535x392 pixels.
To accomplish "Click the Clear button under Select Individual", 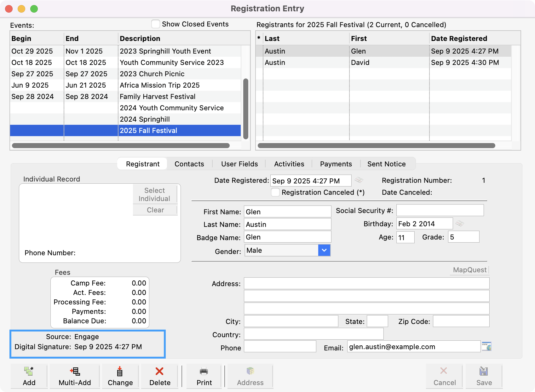I will coord(155,210).
